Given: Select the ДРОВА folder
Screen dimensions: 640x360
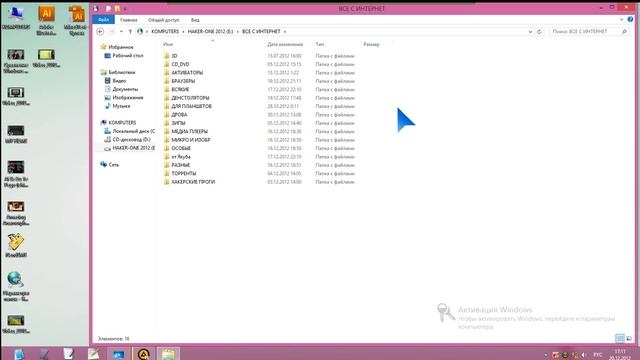Looking at the screenshot, I should pyautogui.click(x=179, y=115).
